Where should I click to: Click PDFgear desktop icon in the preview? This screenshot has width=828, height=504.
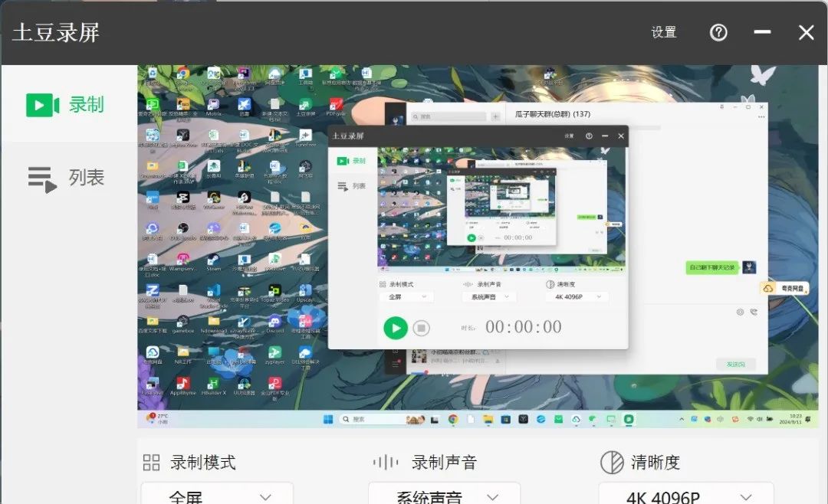(335, 106)
